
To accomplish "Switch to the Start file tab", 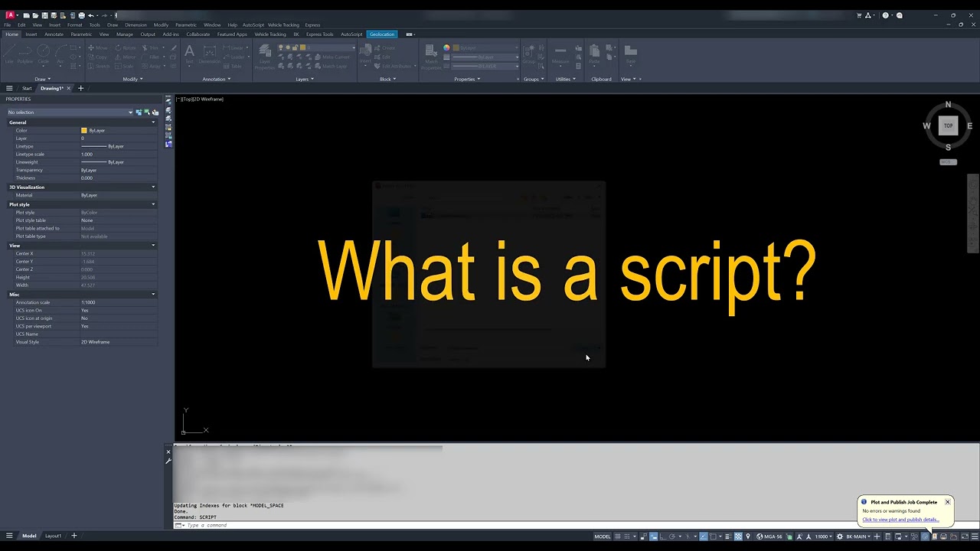I will [27, 88].
